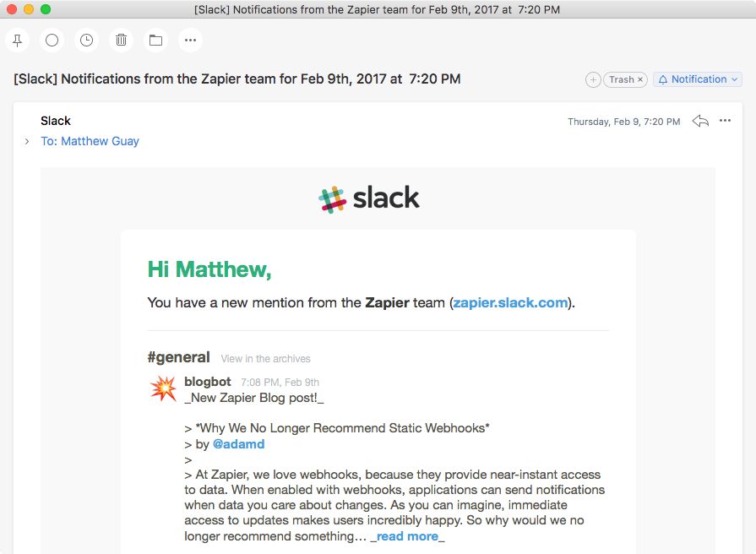This screenshot has width=756, height=554.
Task: Open more actions via the toolbar ellipsis icon
Action: (190, 40)
